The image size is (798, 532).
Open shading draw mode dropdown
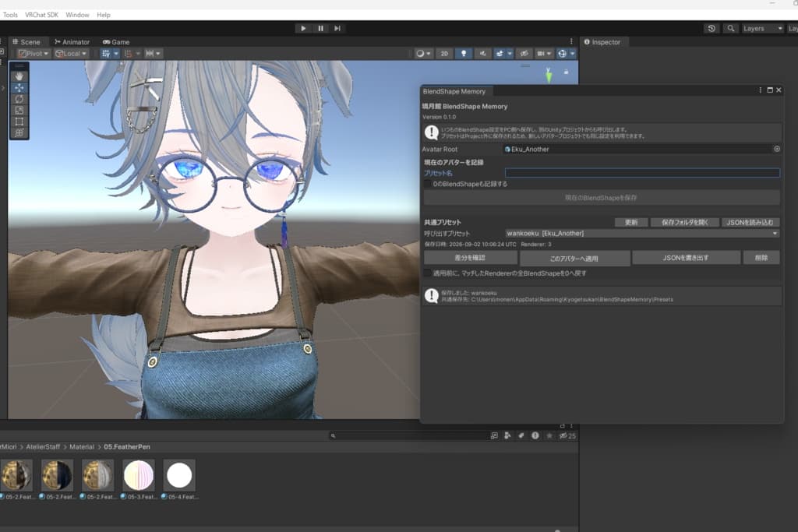(423, 54)
